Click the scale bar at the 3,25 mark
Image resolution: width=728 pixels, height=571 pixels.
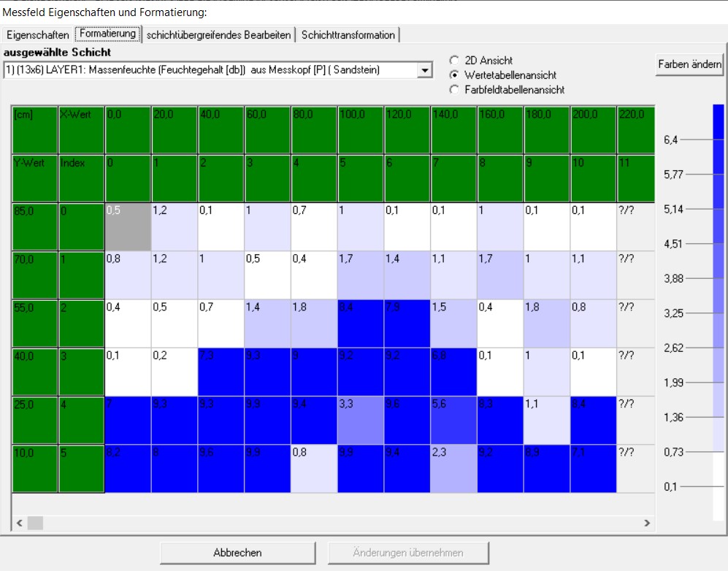click(x=719, y=313)
